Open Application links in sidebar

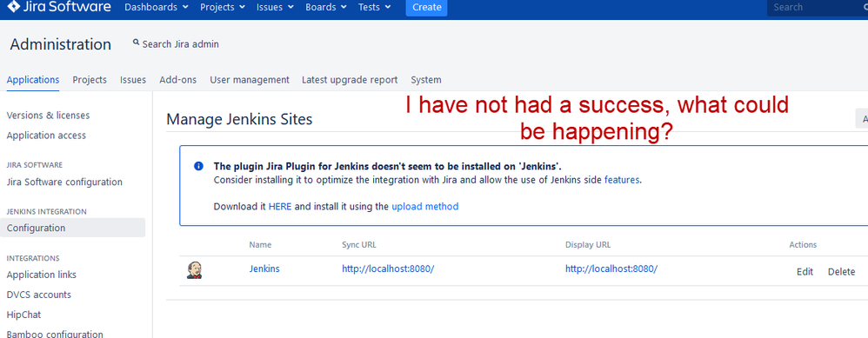point(42,275)
